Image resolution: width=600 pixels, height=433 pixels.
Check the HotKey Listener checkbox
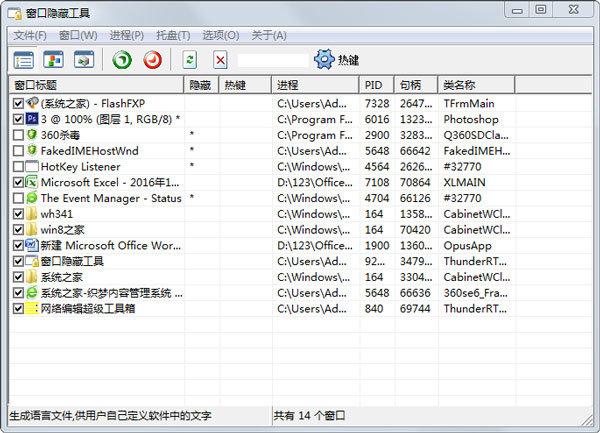point(18,166)
